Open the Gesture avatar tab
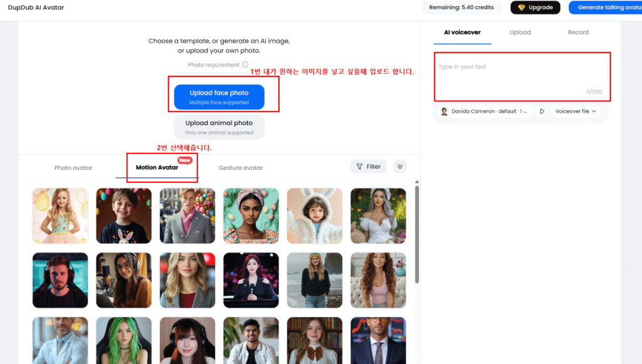 241,168
